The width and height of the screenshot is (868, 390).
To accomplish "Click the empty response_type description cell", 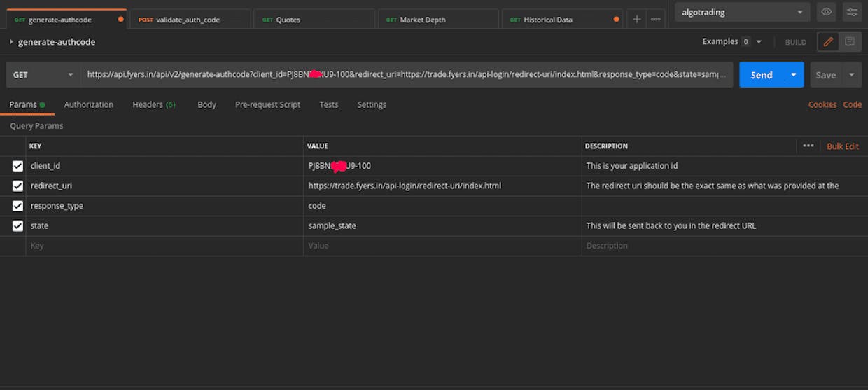I will (724, 206).
